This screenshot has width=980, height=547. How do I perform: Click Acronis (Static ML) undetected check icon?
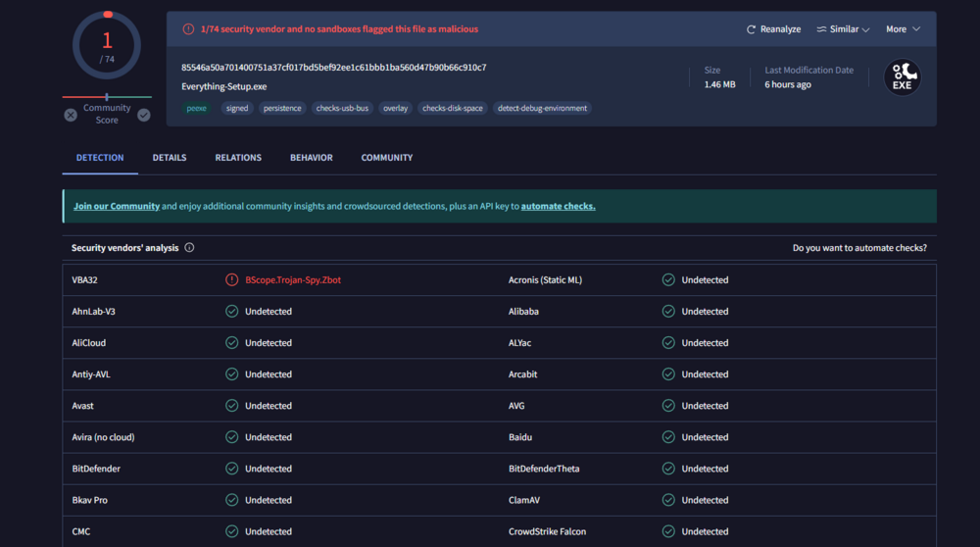[x=668, y=280]
